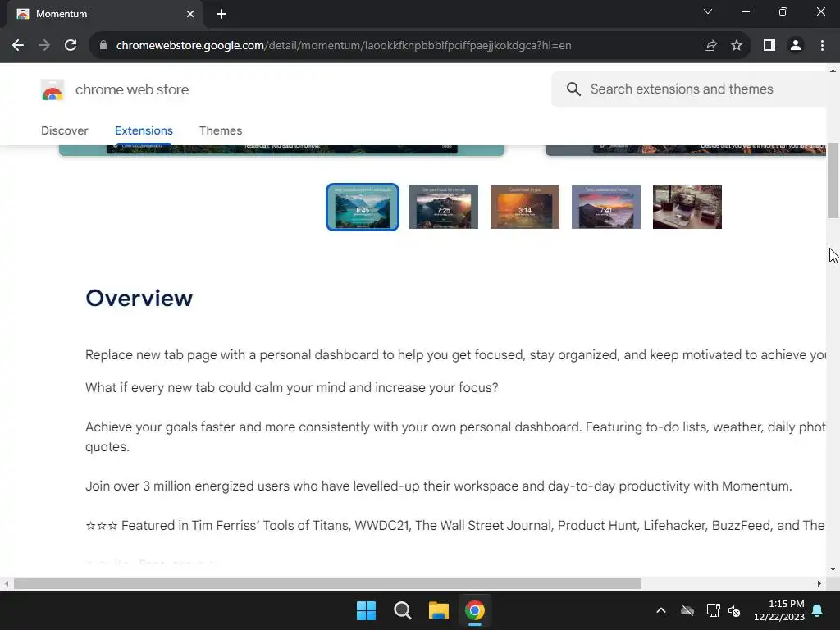840x630 pixels.
Task: Open the Chrome side panel
Action: (769, 46)
